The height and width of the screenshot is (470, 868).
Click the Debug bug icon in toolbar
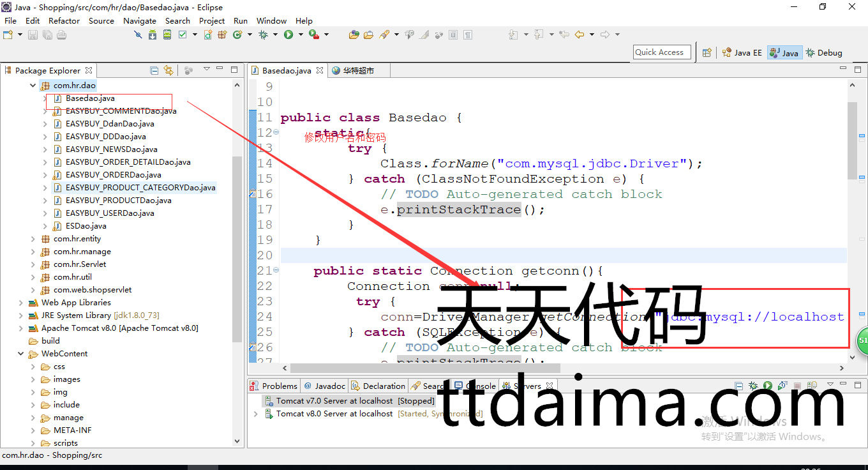tap(263, 34)
